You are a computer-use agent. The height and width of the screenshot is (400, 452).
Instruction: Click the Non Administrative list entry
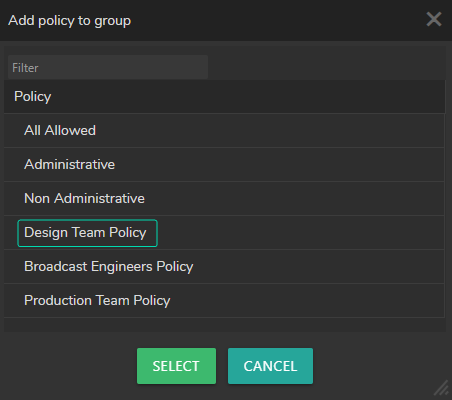[224, 199]
